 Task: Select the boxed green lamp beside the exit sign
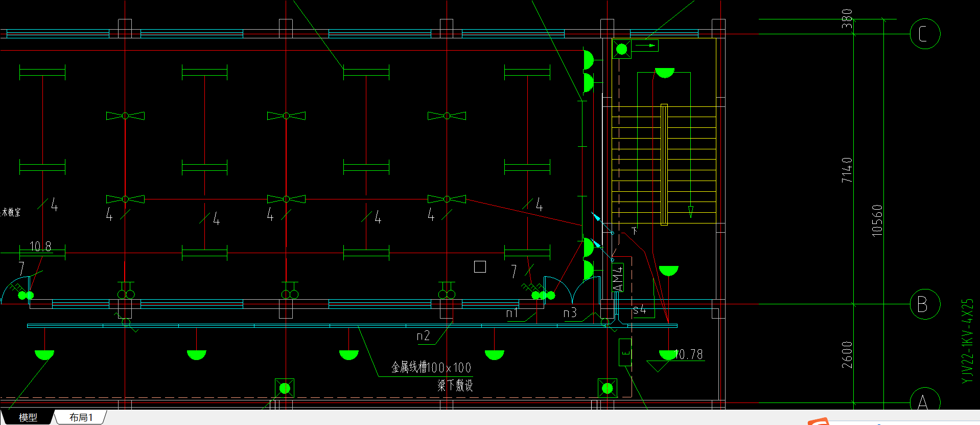(621, 49)
